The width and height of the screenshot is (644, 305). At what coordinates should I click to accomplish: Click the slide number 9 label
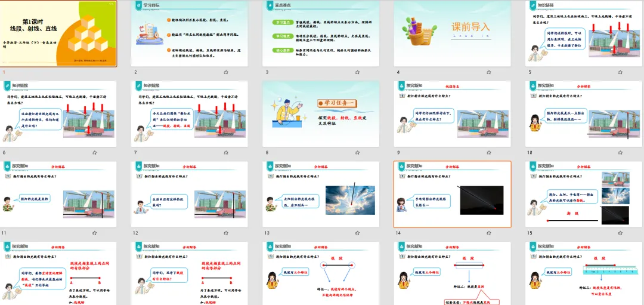[398, 153]
